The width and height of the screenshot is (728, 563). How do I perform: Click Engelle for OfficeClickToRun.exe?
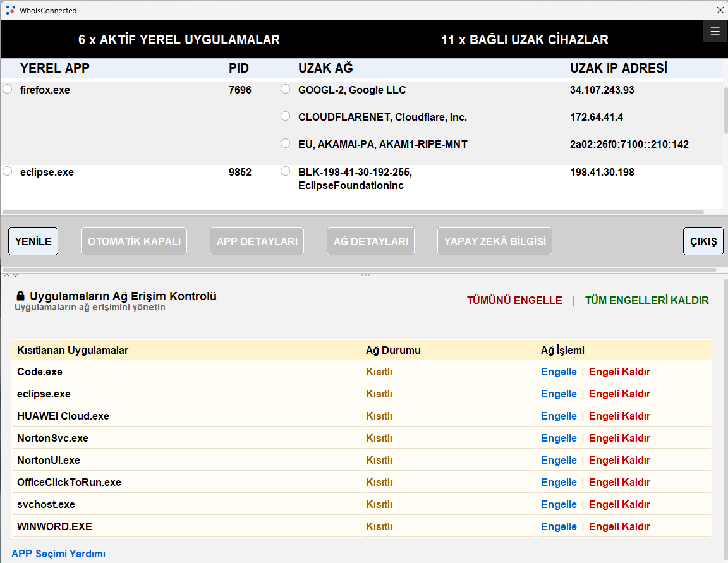pos(559,482)
